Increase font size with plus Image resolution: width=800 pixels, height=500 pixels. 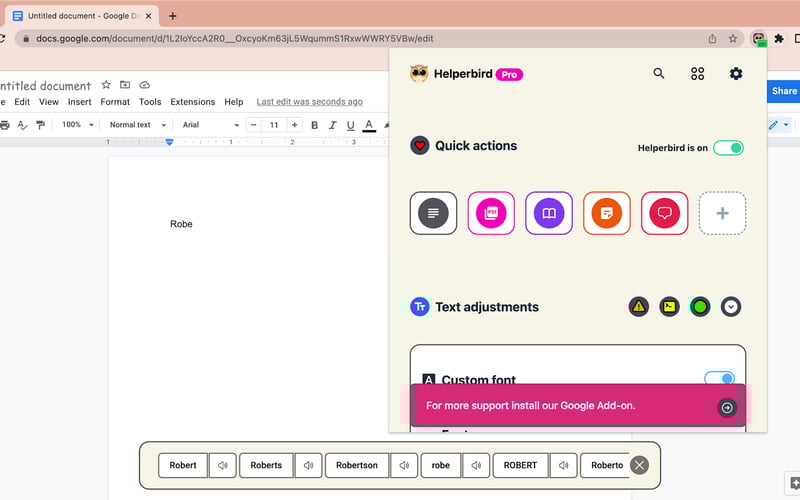(294, 125)
